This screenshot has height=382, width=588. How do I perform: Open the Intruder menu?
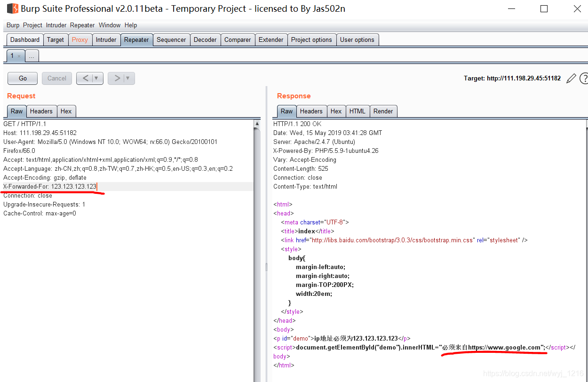(56, 25)
